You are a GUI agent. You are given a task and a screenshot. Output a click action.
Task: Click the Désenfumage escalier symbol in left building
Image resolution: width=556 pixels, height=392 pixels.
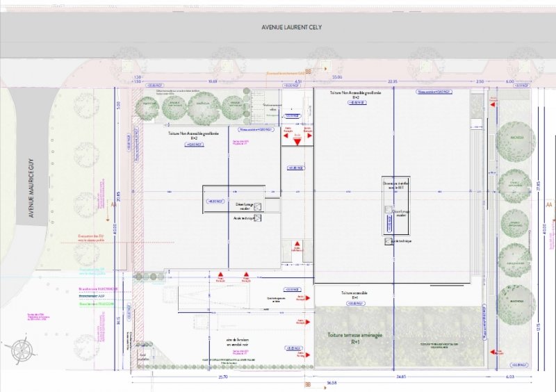[x=256, y=206]
